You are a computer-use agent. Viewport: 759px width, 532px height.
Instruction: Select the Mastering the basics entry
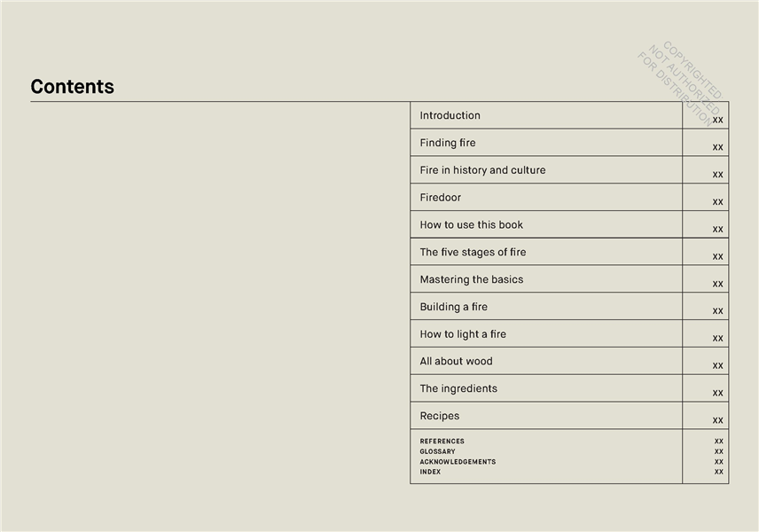coord(471,279)
